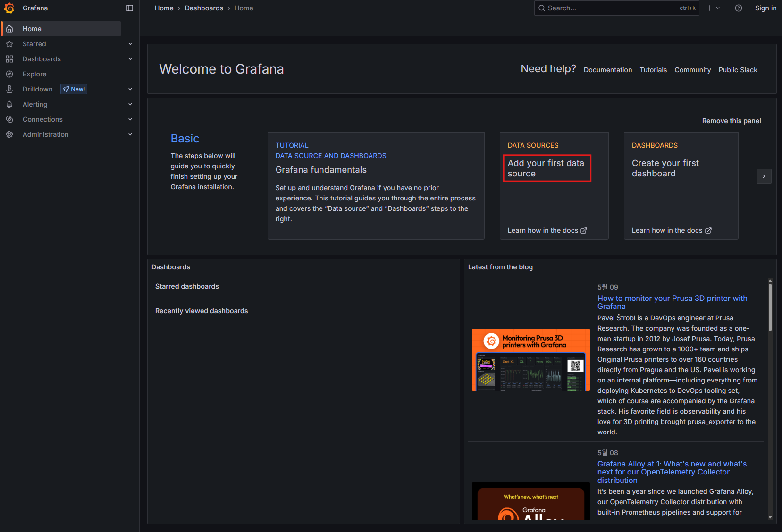Click the Drilldown icon in sidebar

point(9,89)
